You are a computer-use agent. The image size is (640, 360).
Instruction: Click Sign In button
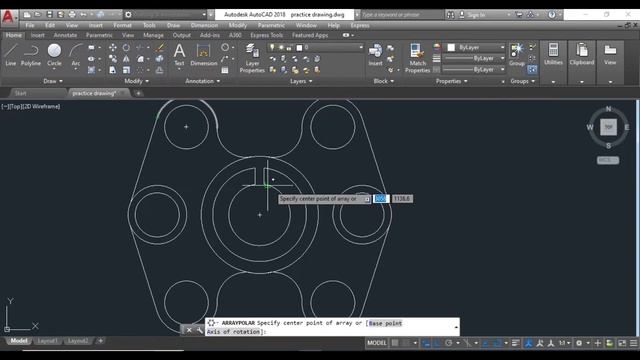point(476,15)
